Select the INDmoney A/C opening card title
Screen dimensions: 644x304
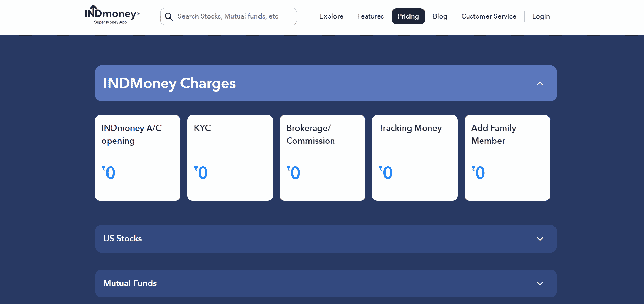pyautogui.click(x=131, y=134)
